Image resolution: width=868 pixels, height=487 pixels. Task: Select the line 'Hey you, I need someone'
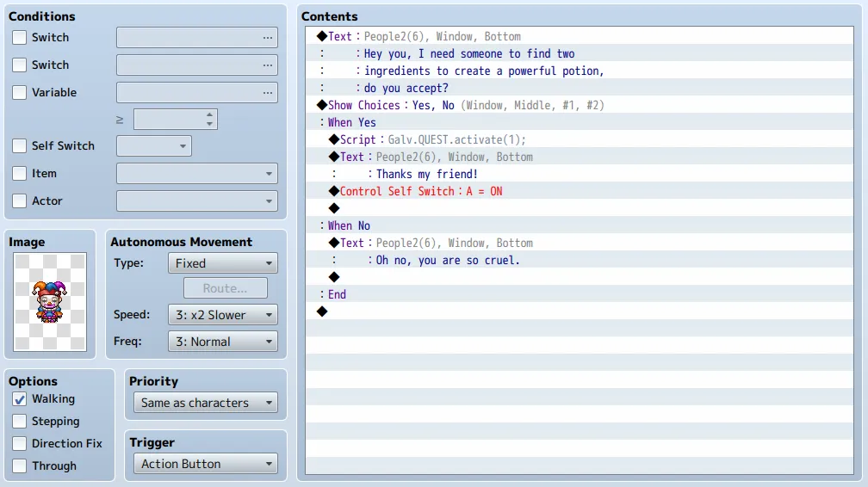(579, 53)
